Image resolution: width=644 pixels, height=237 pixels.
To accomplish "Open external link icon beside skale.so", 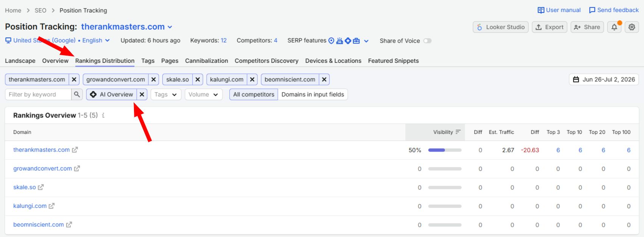I will [x=41, y=187].
